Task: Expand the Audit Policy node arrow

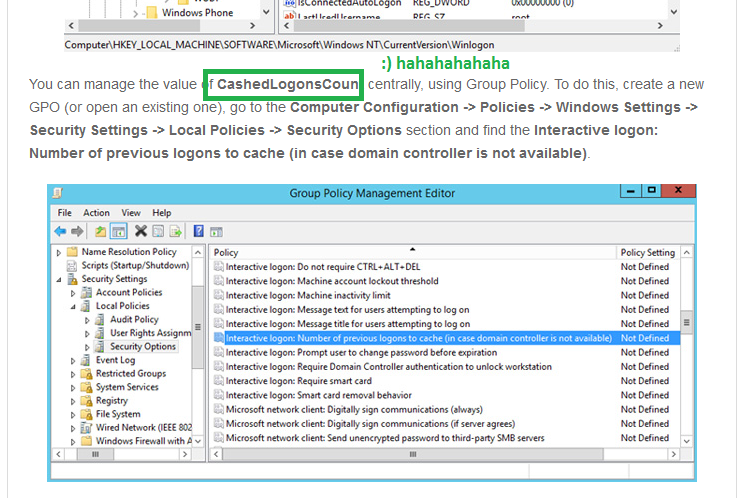Action: point(87,320)
